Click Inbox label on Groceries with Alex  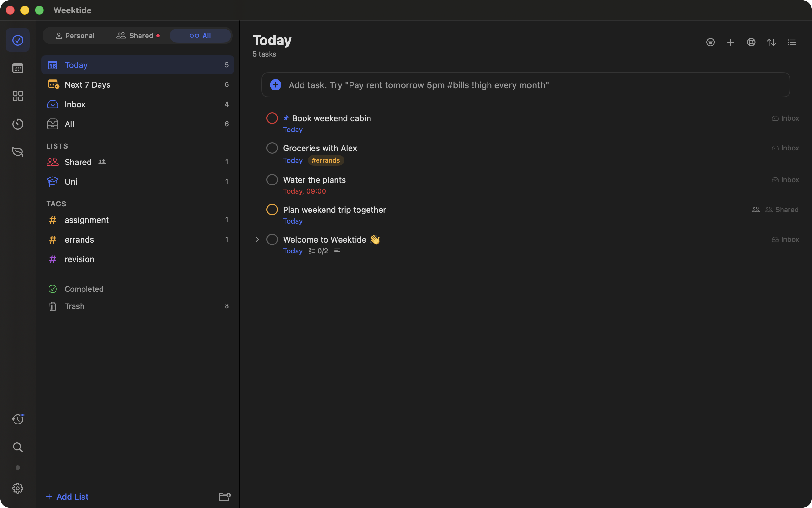(x=785, y=148)
